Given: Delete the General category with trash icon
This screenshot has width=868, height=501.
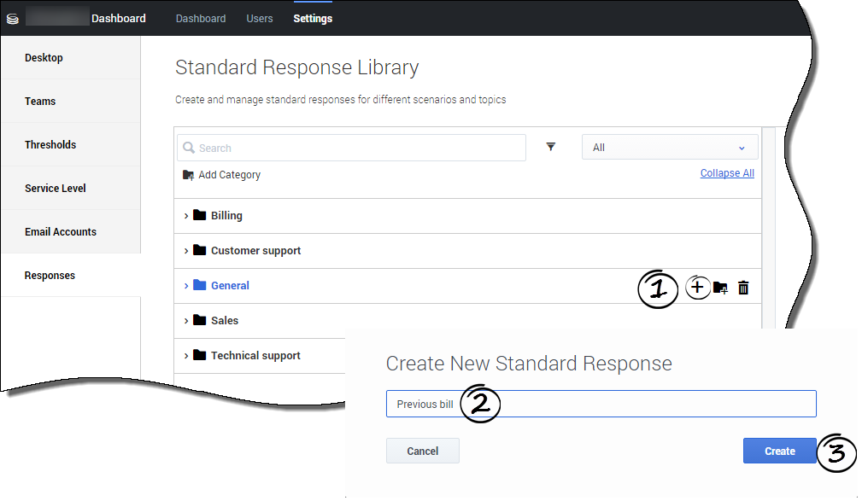Looking at the screenshot, I should pos(743,288).
